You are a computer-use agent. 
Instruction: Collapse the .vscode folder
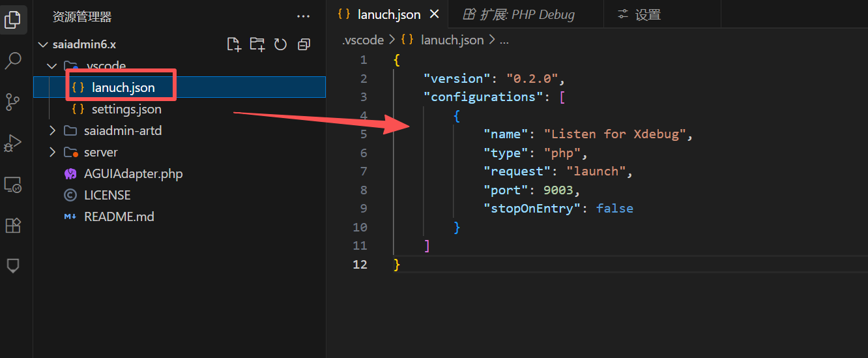pyautogui.click(x=53, y=66)
